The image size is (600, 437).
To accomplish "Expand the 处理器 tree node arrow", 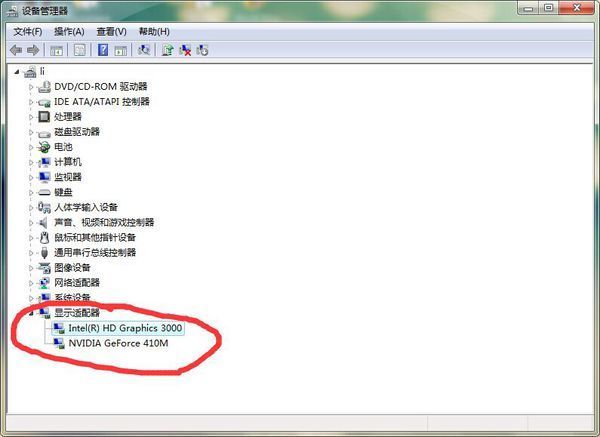I will 31,117.
